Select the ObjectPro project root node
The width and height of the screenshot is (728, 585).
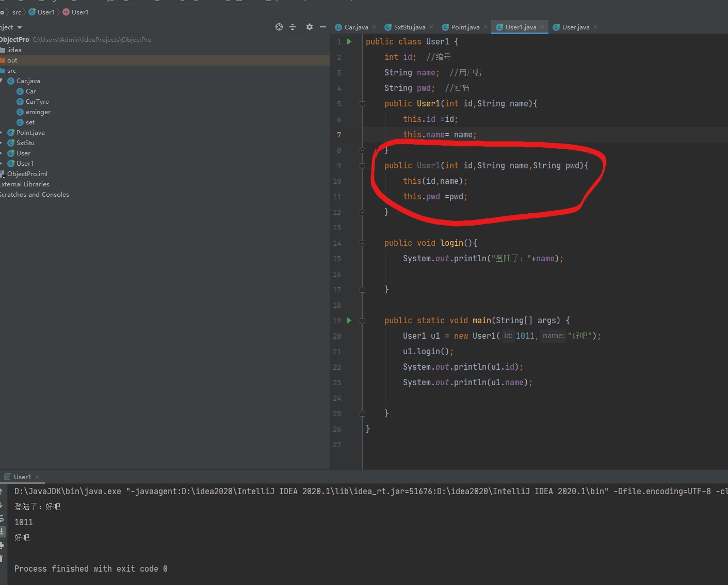pos(14,39)
